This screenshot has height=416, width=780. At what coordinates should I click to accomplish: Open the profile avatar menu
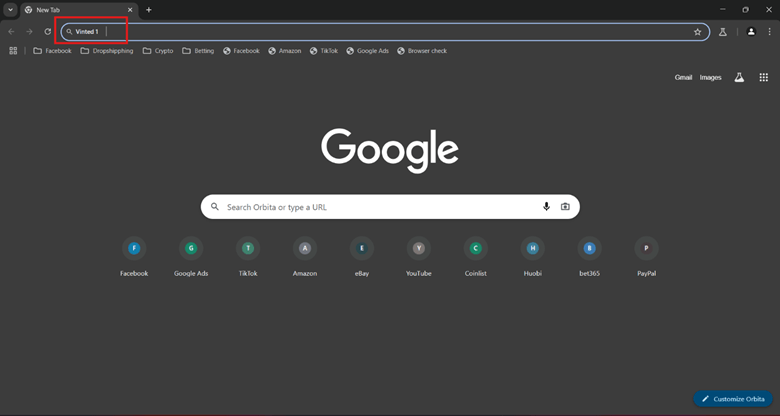click(751, 32)
